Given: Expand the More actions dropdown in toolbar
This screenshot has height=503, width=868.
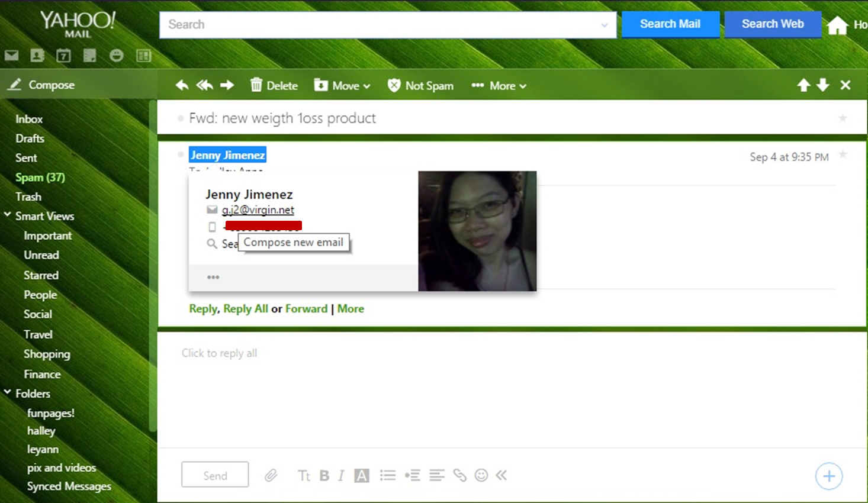Looking at the screenshot, I should (499, 86).
